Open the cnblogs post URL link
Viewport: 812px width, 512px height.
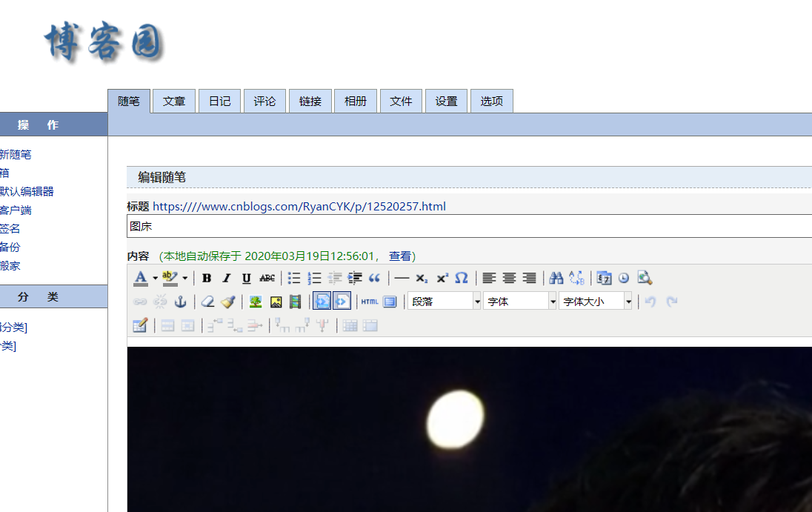pos(299,207)
